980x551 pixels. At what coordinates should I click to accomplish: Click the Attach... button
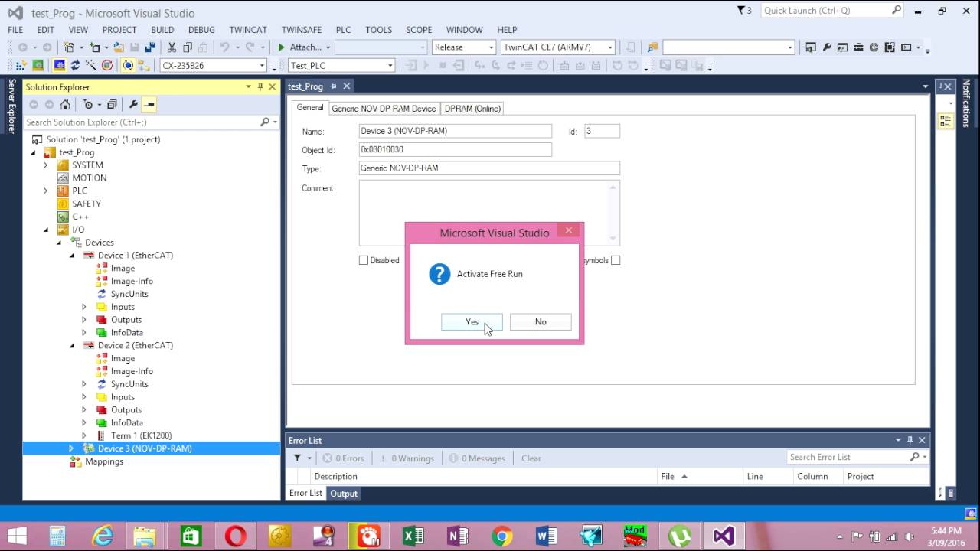pos(303,47)
